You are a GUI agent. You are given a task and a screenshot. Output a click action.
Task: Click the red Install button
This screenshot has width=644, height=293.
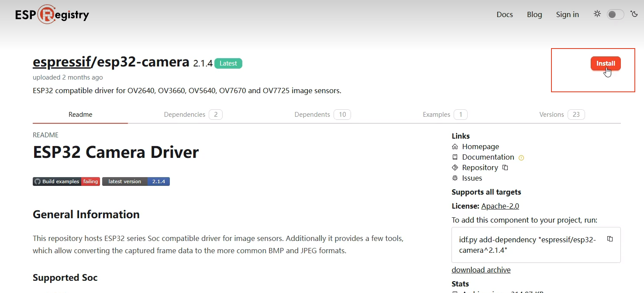(606, 63)
